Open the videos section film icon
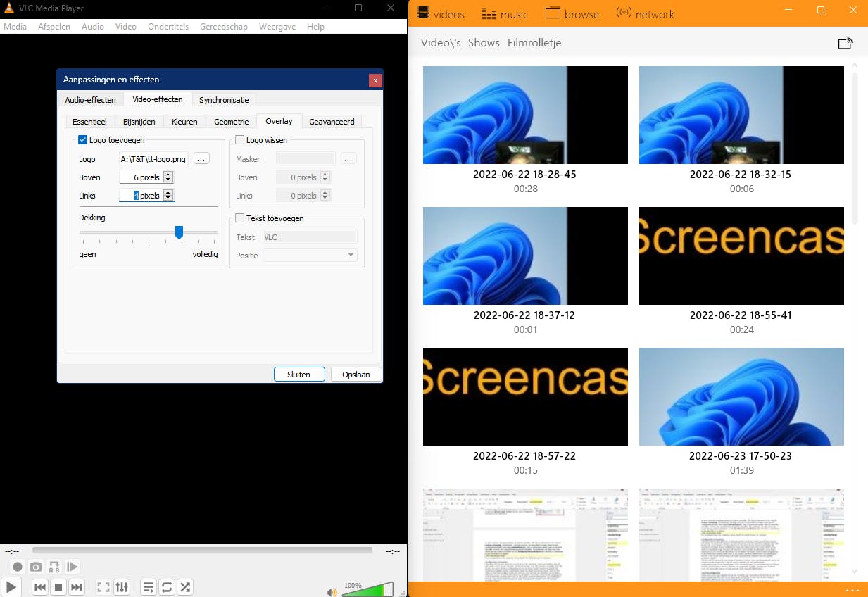868x597 pixels. [423, 13]
